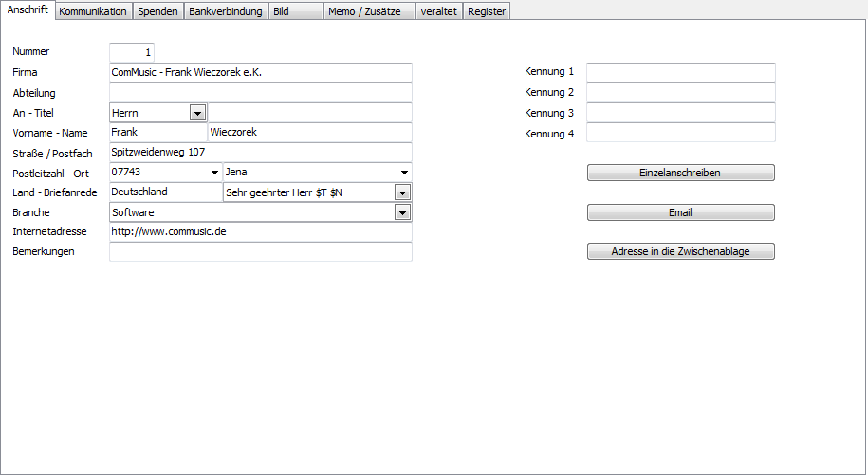The height and width of the screenshot is (476, 868).
Task: Go to the Bild tab
Action: [x=294, y=11]
